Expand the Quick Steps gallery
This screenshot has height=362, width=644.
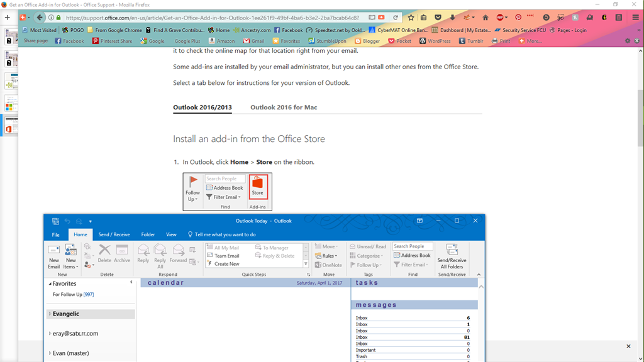[x=306, y=264]
